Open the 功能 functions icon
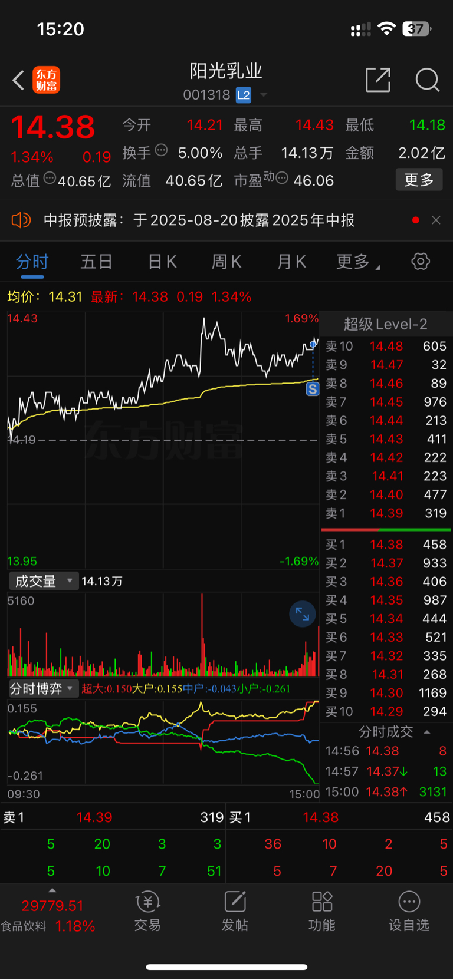 (322, 911)
